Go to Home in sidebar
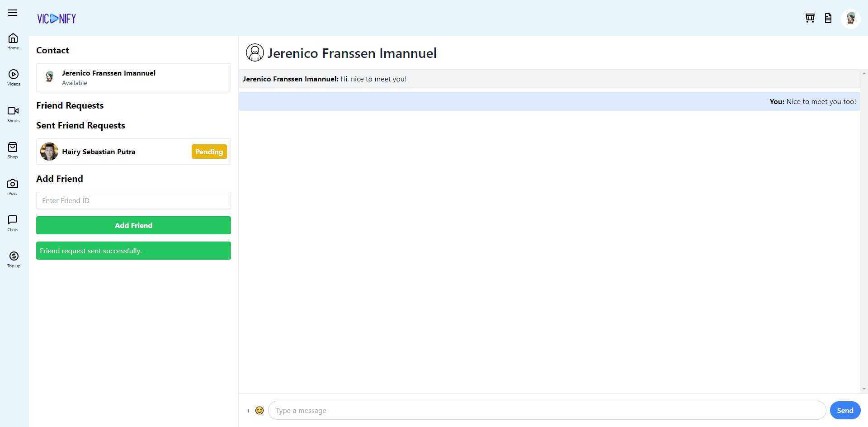The height and width of the screenshot is (427, 868). [x=13, y=41]
